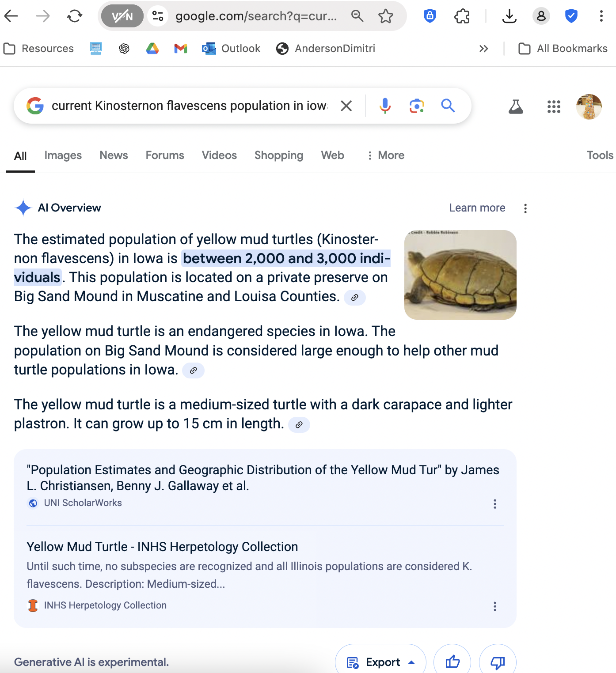Clear the search query with the X

pos(346,106)
